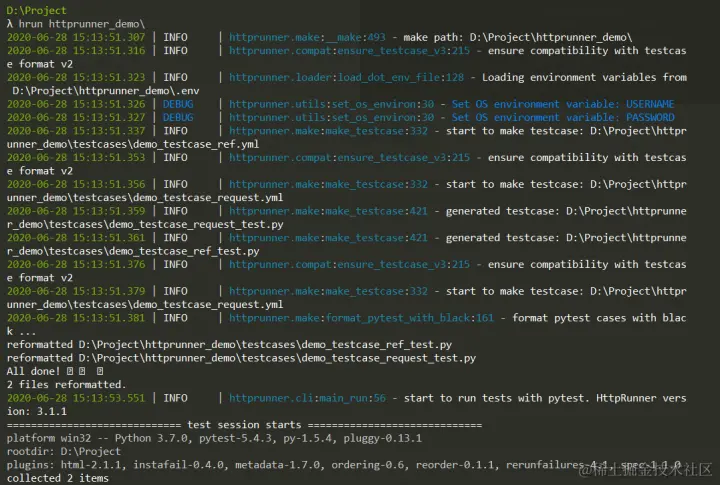This screenshot has width=720, height=485.
Task: Select timestamp "2020-06-28 15:13:51.379"
Action: pyautogui.click(x=76, y=291)
